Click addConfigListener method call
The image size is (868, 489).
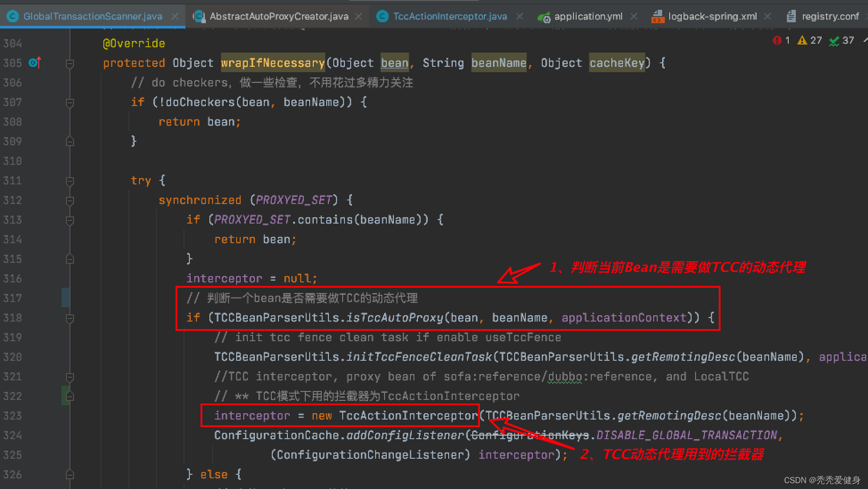click(405, 435)
